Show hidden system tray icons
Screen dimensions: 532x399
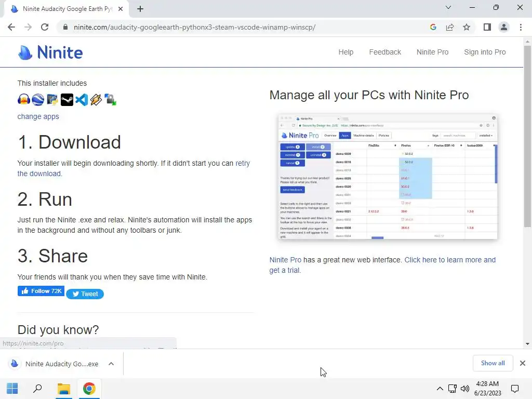coord(440,389)
